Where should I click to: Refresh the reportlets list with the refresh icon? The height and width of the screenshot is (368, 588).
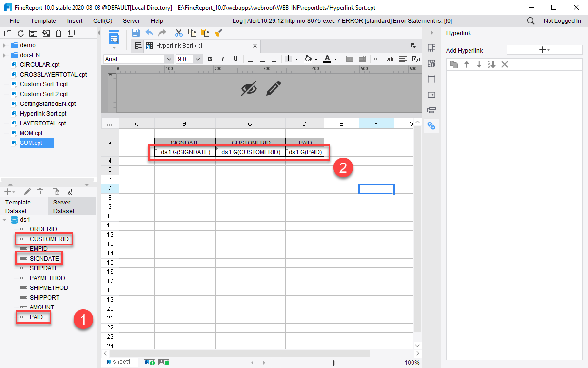click(20, 33)
